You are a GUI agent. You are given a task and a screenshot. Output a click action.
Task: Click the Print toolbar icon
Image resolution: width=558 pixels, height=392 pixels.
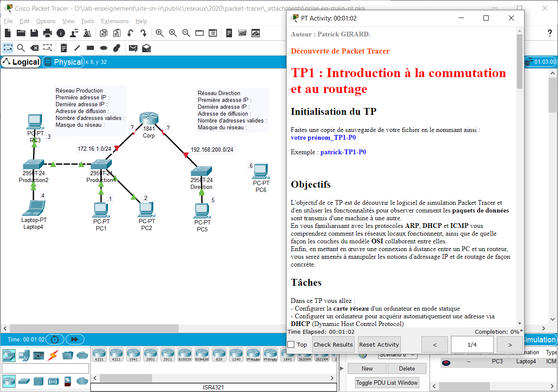tap(48, 33)
